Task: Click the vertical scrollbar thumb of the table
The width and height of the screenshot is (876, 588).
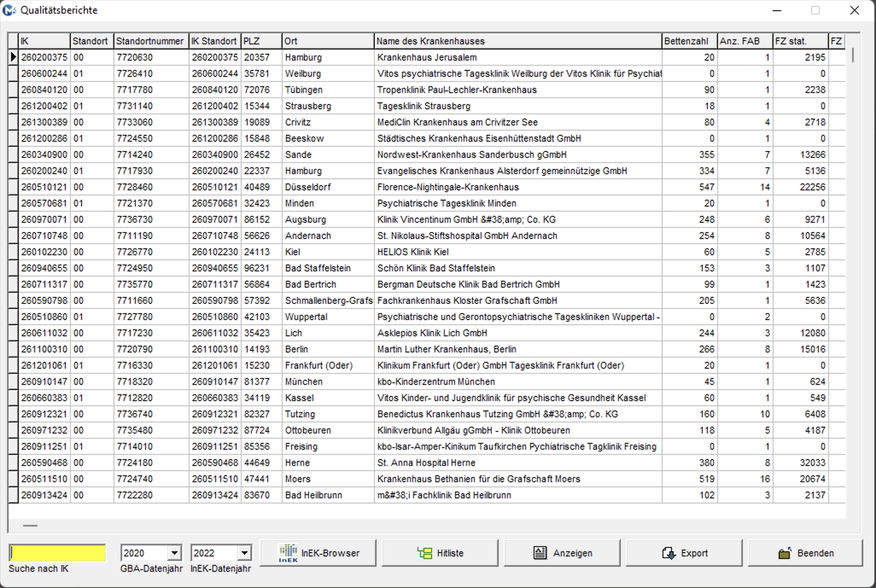Action: click(853, 55)
